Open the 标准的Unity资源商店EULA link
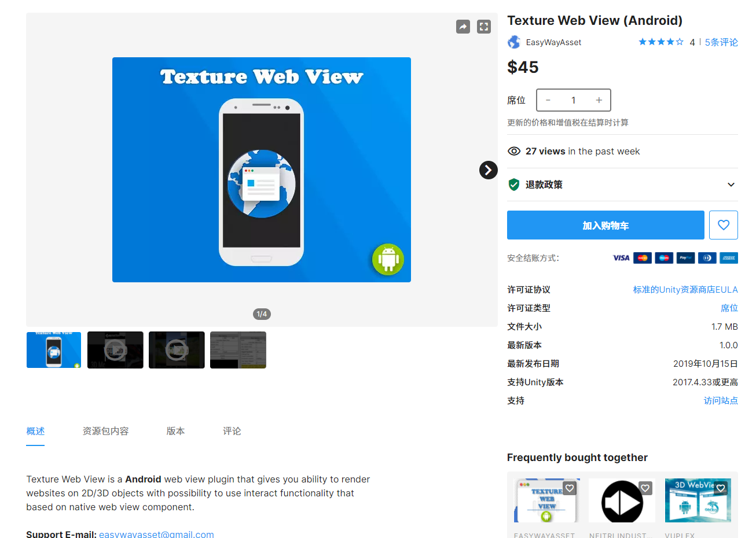 pos(685,290)
